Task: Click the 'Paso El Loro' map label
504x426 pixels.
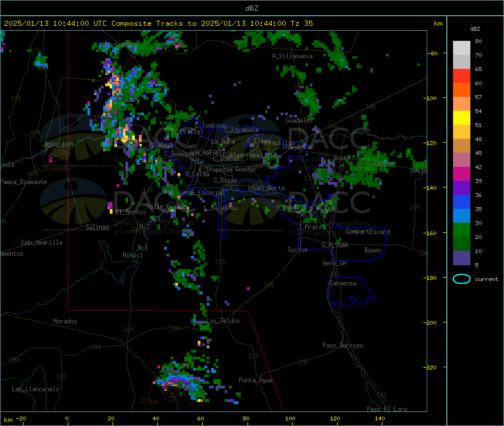Action: [387, 409]
